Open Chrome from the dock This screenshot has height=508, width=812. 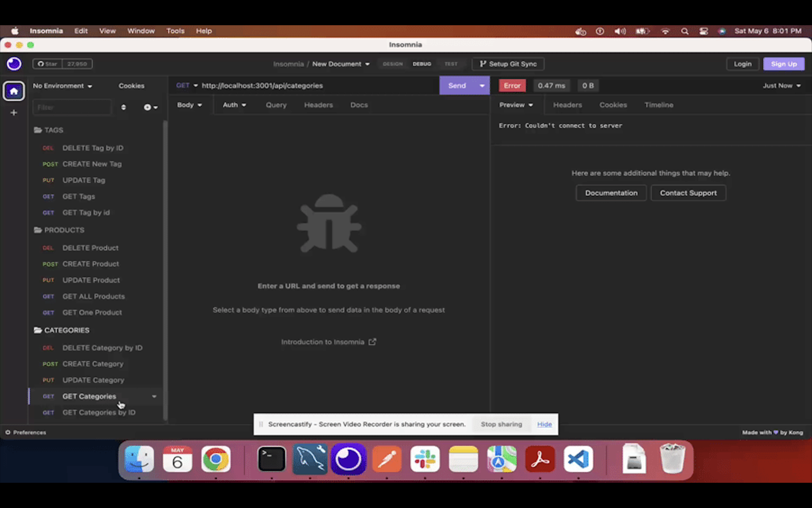pos(216,459)
